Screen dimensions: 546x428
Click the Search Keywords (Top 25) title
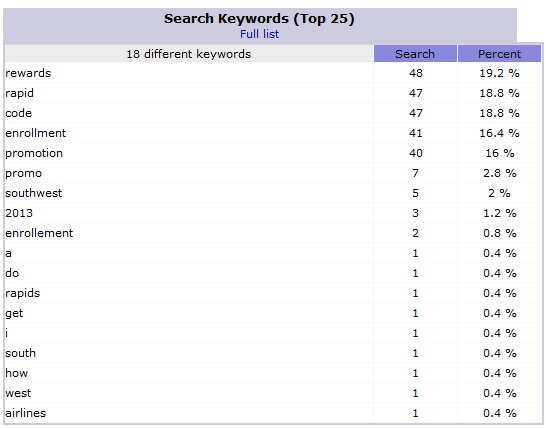(x=259, y=19)
